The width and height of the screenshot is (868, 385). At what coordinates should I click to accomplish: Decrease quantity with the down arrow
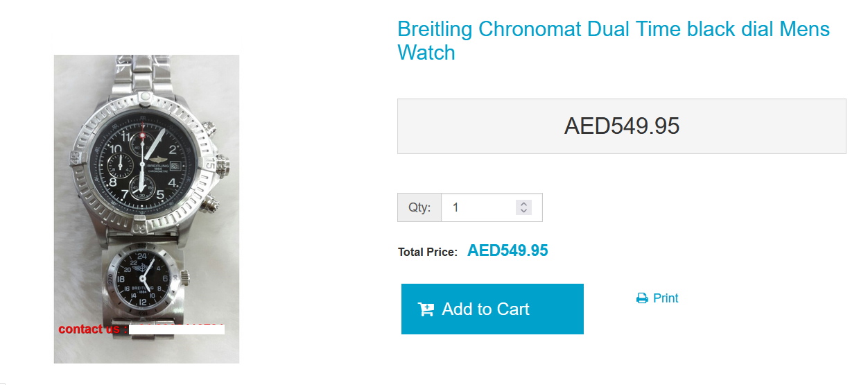point(524,211)
